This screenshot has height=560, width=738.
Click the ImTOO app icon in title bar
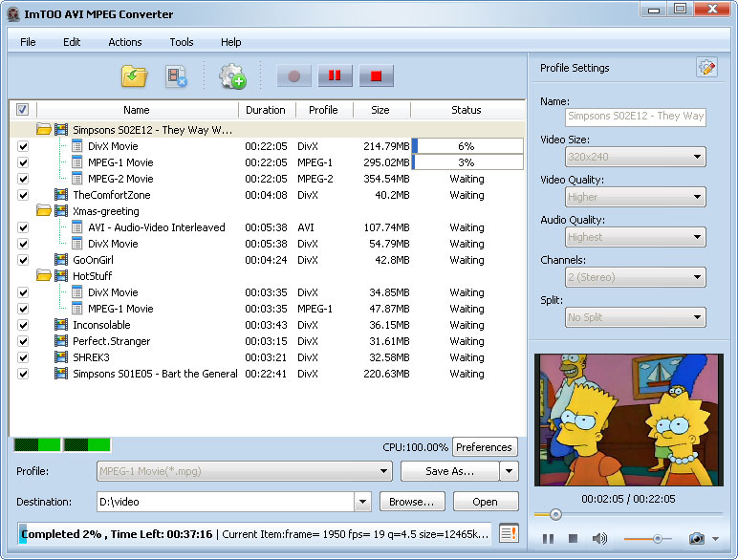[x=13, y=14]
